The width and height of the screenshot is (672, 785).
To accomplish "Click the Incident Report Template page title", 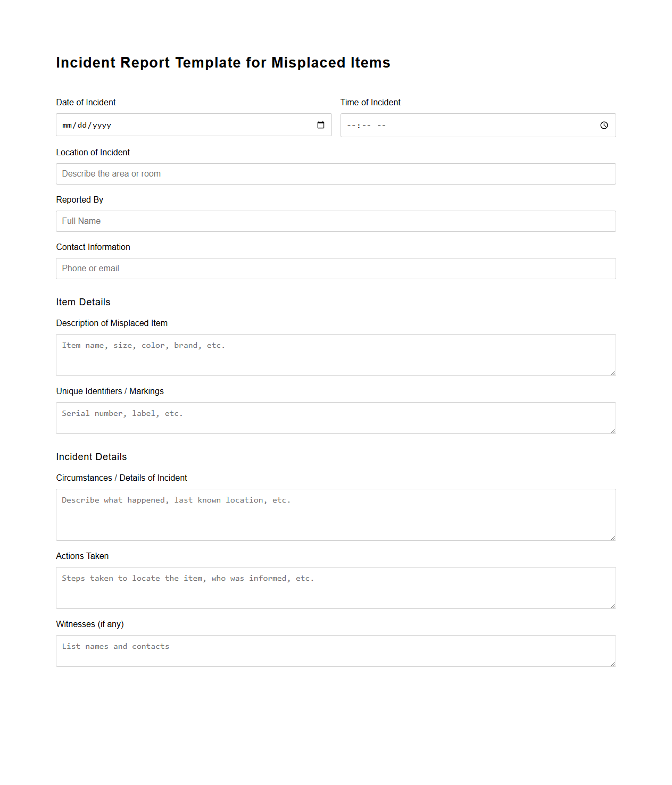I will pos(223,62).
